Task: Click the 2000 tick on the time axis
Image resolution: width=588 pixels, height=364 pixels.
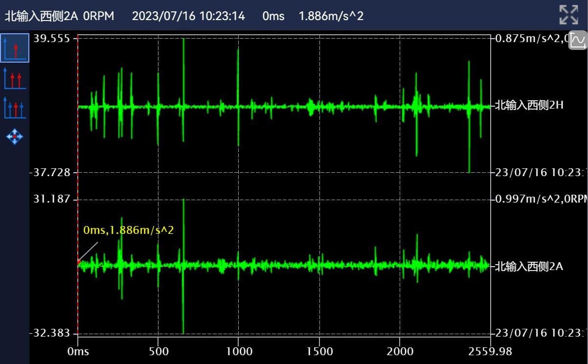Action: coord(400,351)
